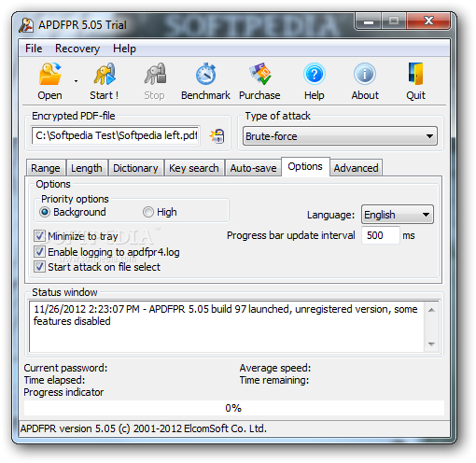Open the Recovery menu
Viewport: 476px width, 463px height.
pos(77,49)
